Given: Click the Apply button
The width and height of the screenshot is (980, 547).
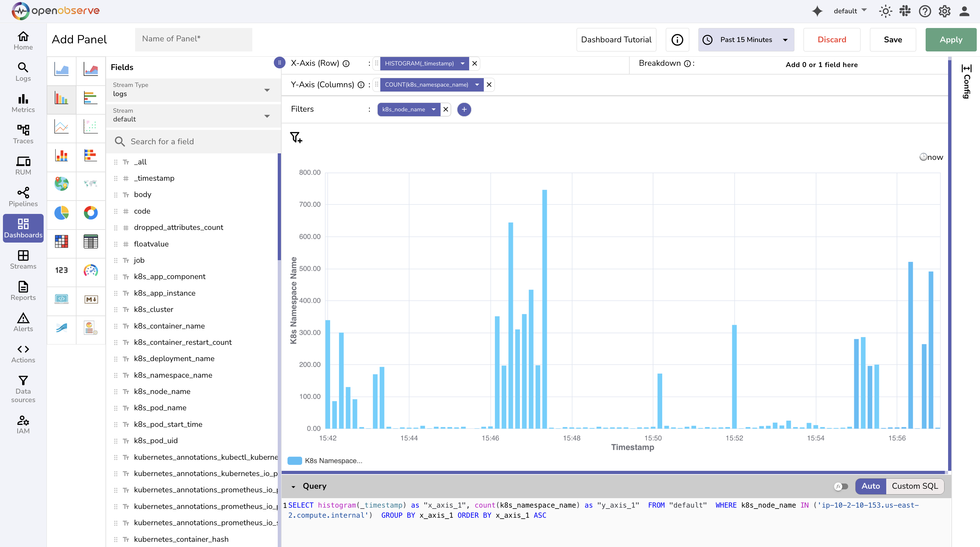Looking at the screenshot, I should (951, 40).
